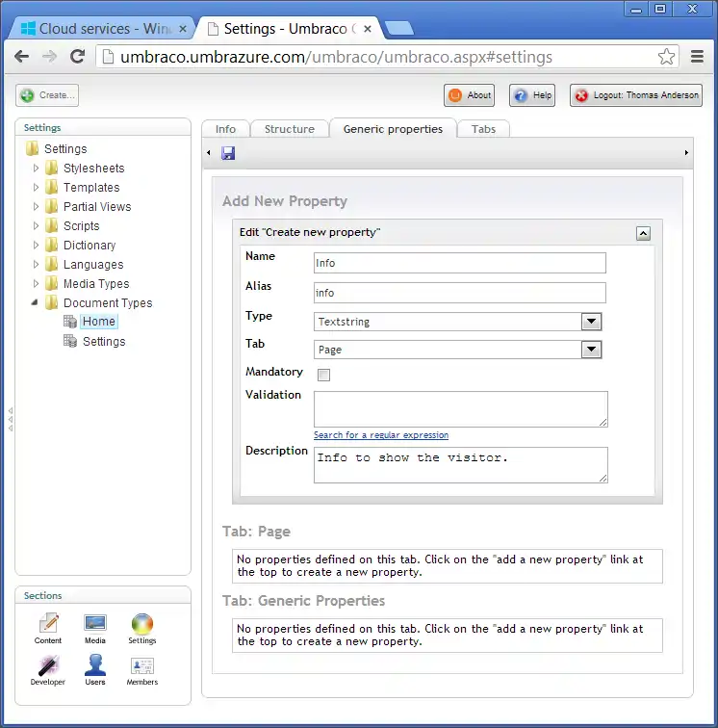
Task: Collapse the Document Types tree node
Action: click(35, 302)
